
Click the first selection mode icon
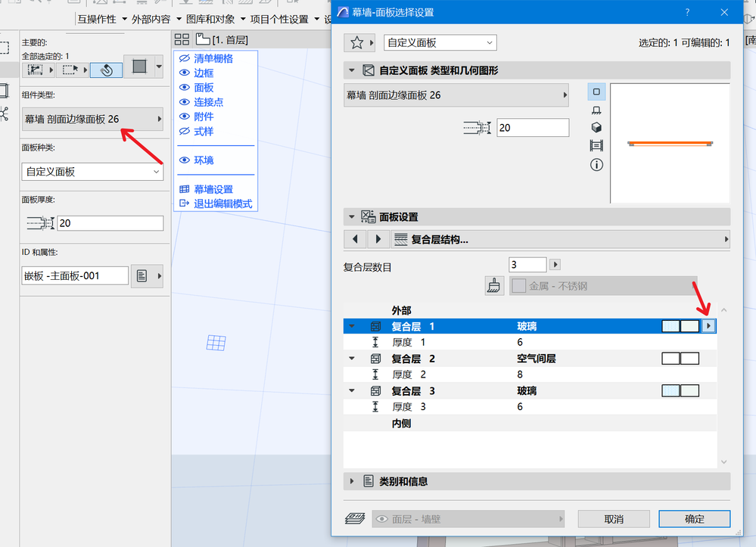pos(35,70)
